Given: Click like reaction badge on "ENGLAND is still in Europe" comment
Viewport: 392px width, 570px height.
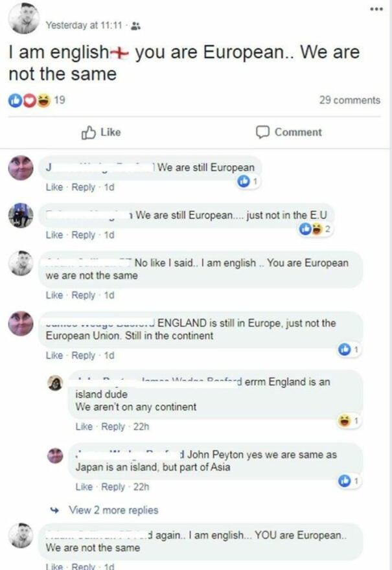Looking at the screenshot, I should click(349, 350).
